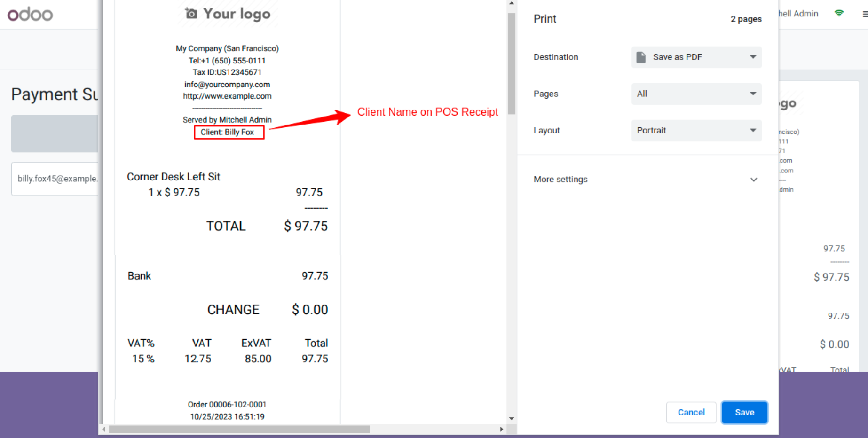This screenshot has width=868, height=438.
Task: Click the 'Client: Billy Fox' text
Action: [227, 132]
